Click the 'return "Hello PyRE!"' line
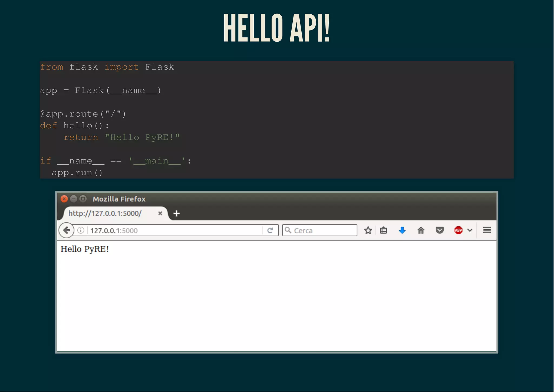 tap(121, 137)
